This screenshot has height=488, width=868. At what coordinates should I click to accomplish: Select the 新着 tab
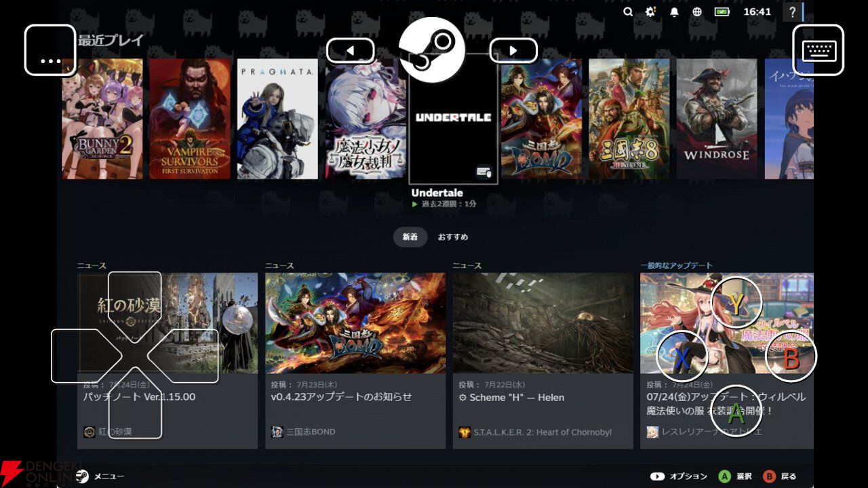pos(410,237)
